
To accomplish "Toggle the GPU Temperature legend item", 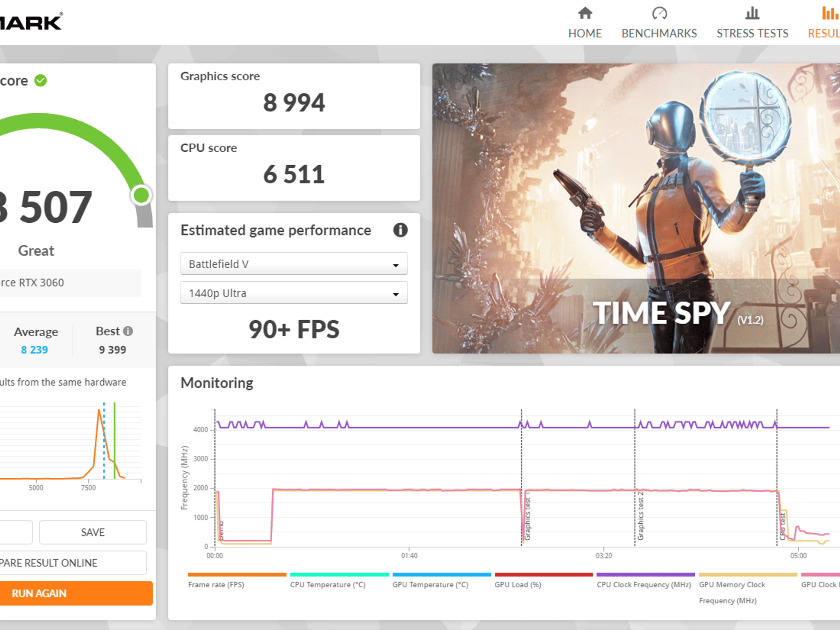I will 441,580.
